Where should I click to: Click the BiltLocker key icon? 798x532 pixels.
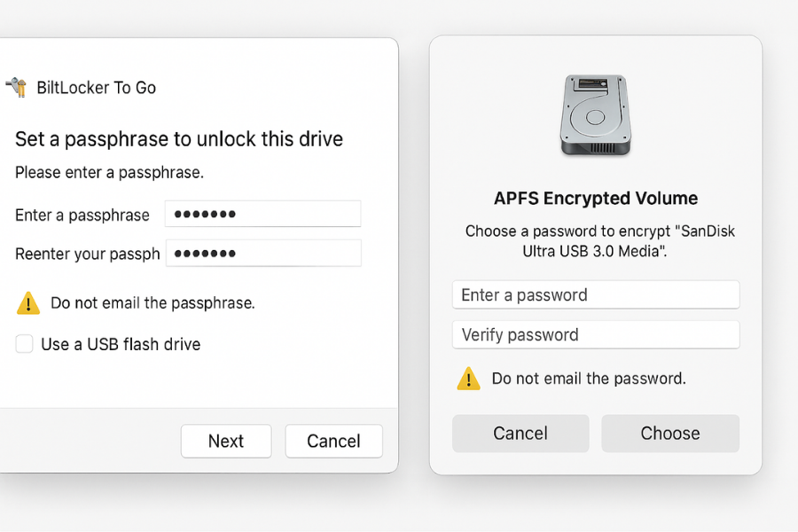pyautogui.click(x=15, y=87)
